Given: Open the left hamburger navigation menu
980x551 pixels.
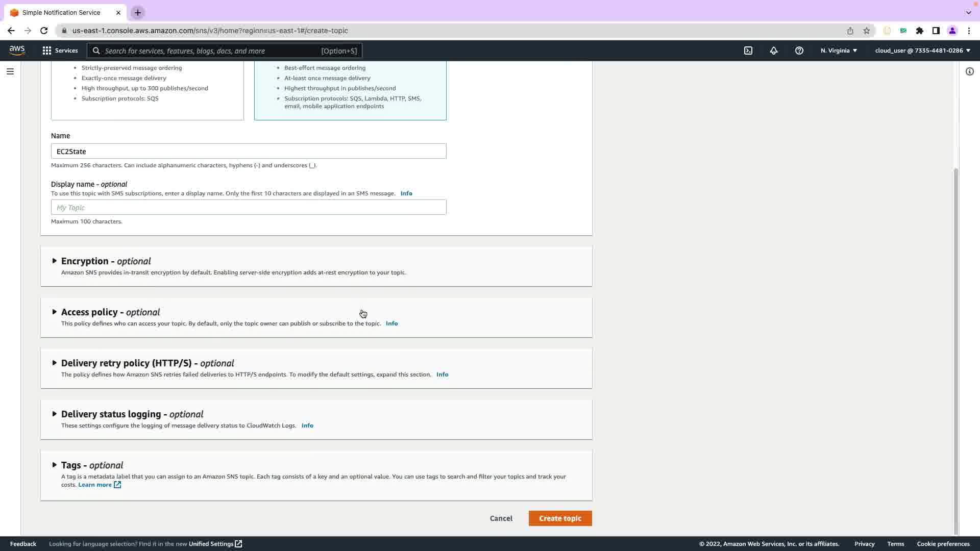Looking at the screenshot, I should (x=10, y=71).
